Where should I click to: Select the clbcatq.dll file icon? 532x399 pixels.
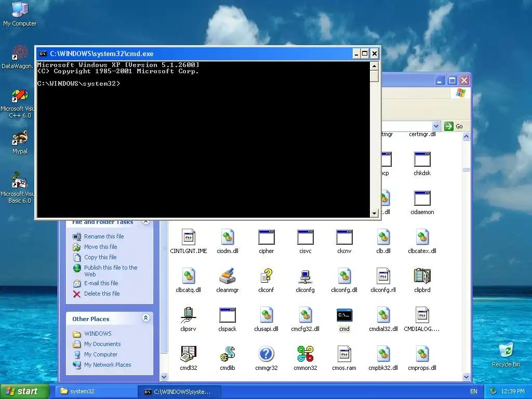tap(188, 276)
